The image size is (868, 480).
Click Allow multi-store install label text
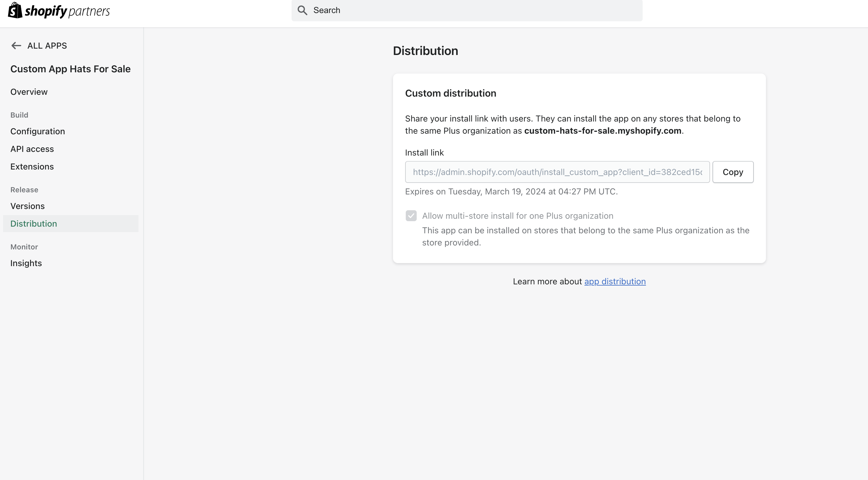pyautogui.click(x=518, y=216)
